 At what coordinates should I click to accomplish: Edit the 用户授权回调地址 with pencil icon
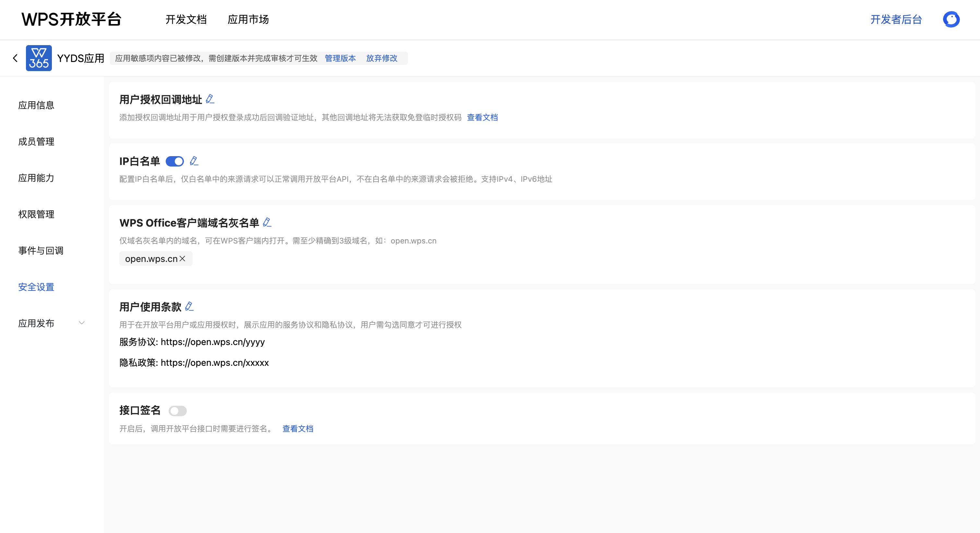click(210, 99)
